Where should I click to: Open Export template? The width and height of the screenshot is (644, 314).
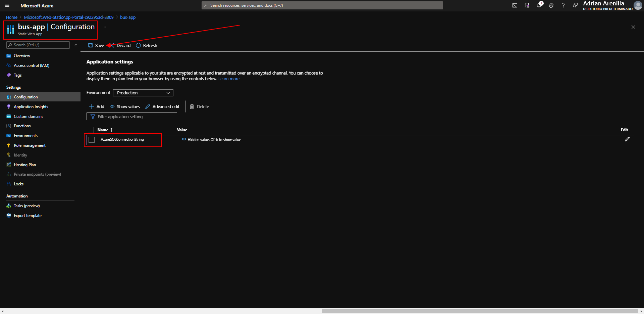[28, 216]
